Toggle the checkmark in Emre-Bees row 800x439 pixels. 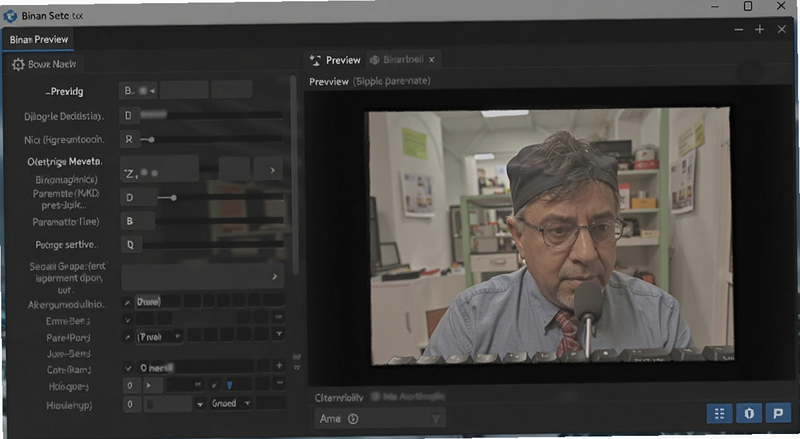(x=128, y=320)
